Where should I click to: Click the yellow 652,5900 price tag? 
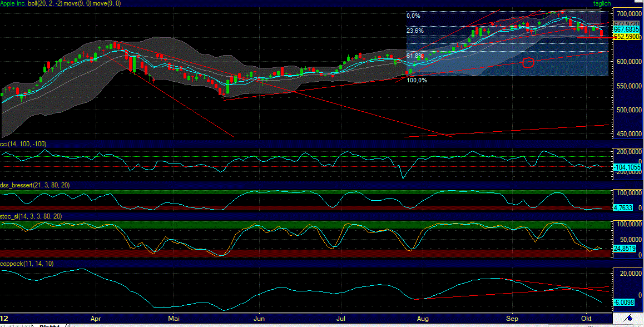click(x=626, y=37)
